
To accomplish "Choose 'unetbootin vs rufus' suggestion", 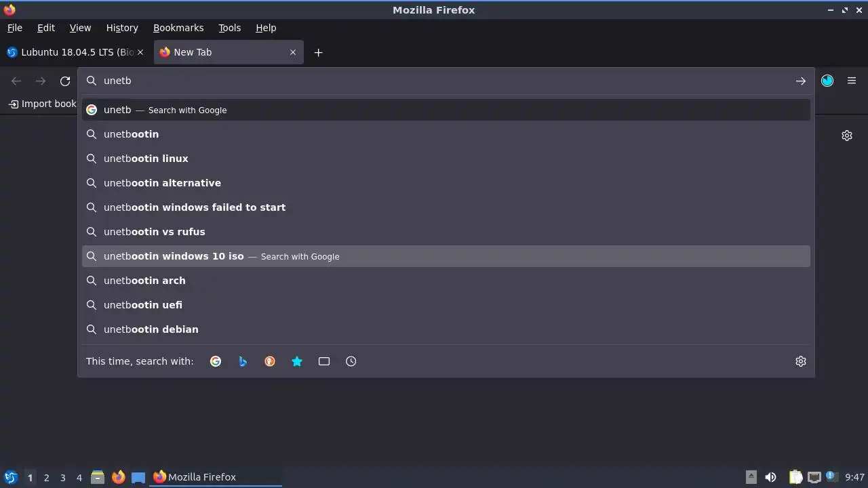I will pyautogui.click(x=446, y=232).
